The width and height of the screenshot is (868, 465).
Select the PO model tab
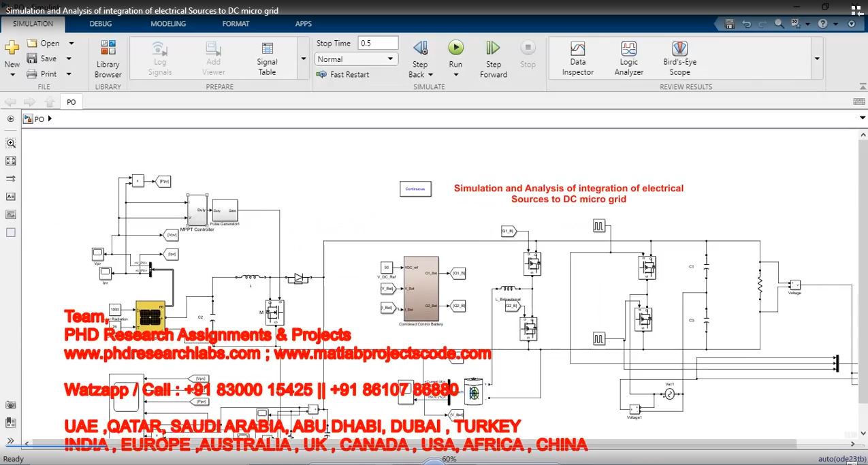tap(71, 102)
